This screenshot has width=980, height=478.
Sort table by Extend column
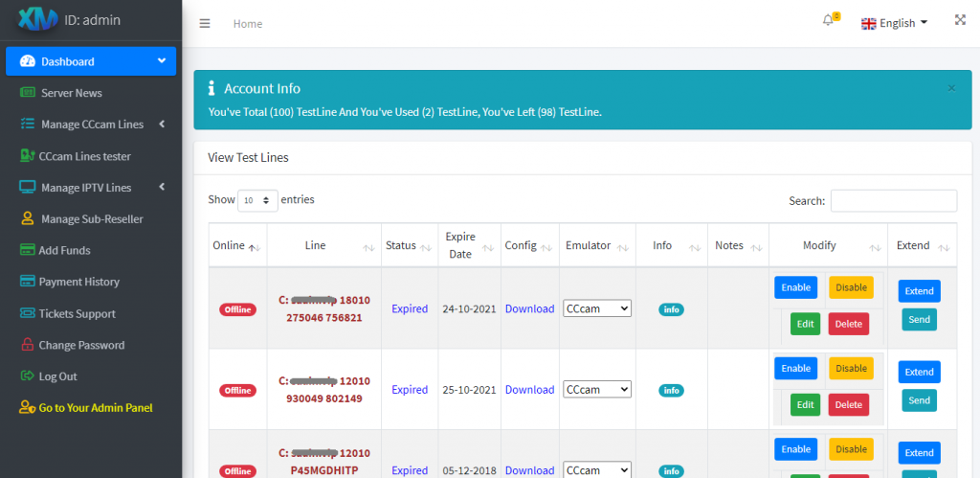[945, 248]
